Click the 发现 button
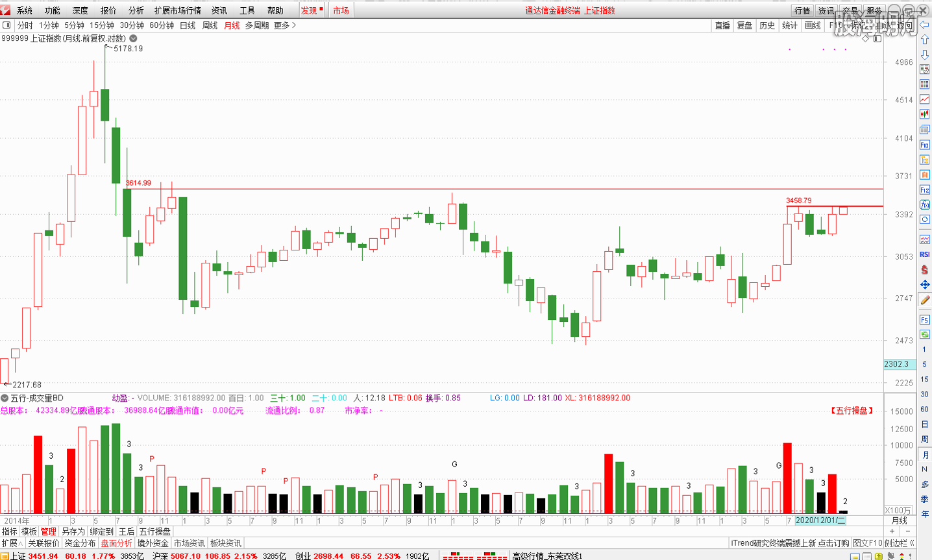 coord(312,10)
